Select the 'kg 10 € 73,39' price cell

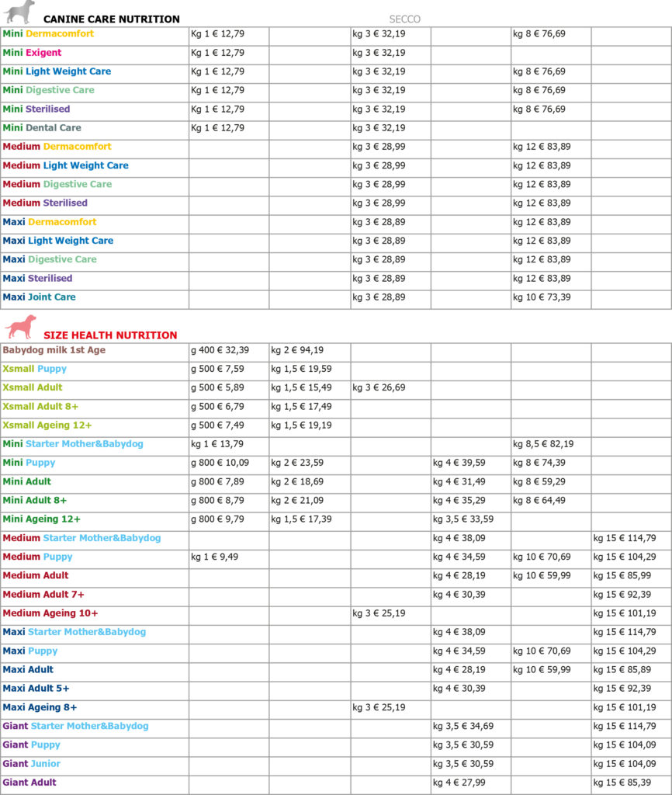(542, 297)
